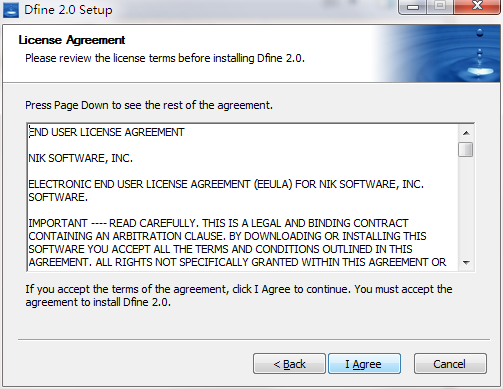
Task: Click the scroll down arrow of license box
Action: coord(466,263)
